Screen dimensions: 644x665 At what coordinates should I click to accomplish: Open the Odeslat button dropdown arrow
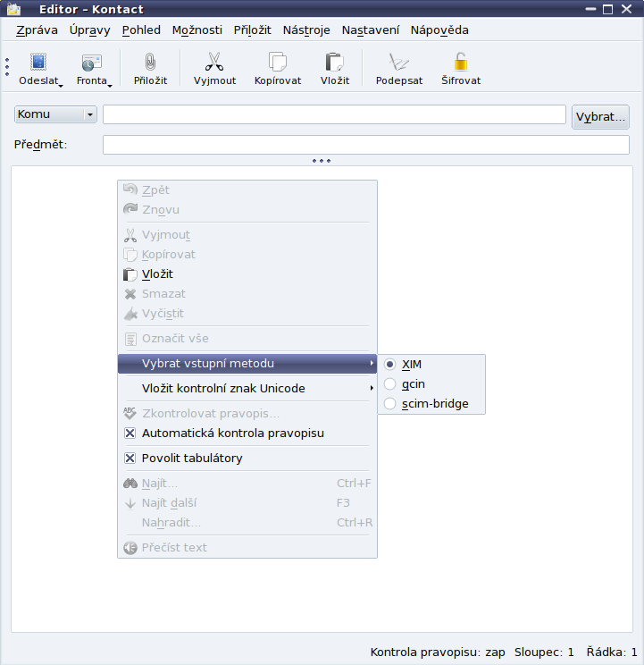tap(61, 86)
